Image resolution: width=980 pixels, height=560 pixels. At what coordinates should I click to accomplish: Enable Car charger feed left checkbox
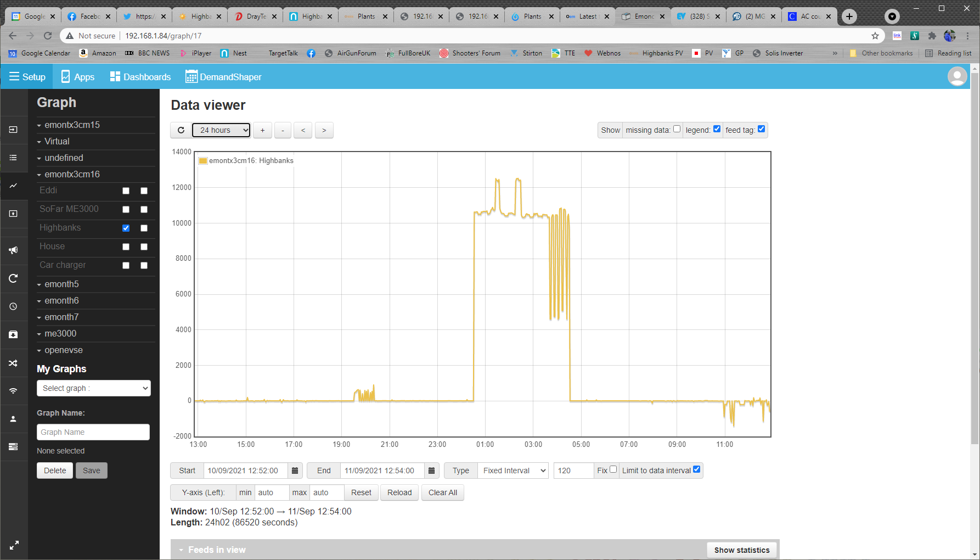point(126,266)
